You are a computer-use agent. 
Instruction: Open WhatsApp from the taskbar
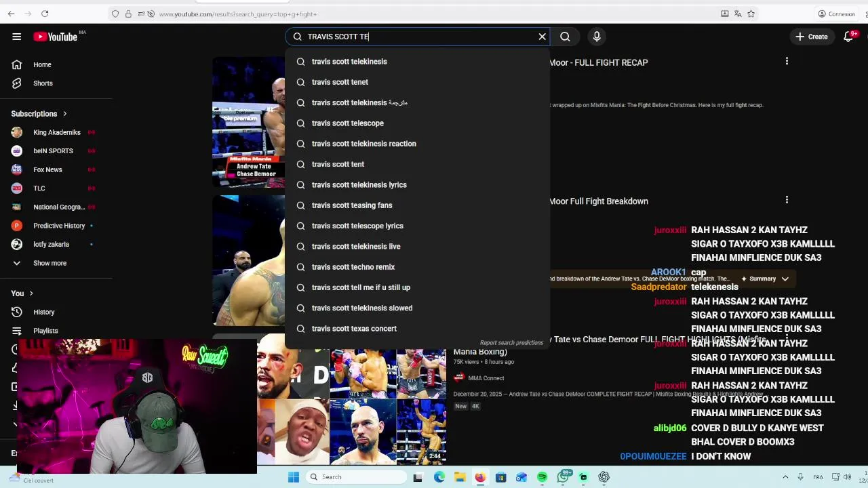[x=563, y=477]
